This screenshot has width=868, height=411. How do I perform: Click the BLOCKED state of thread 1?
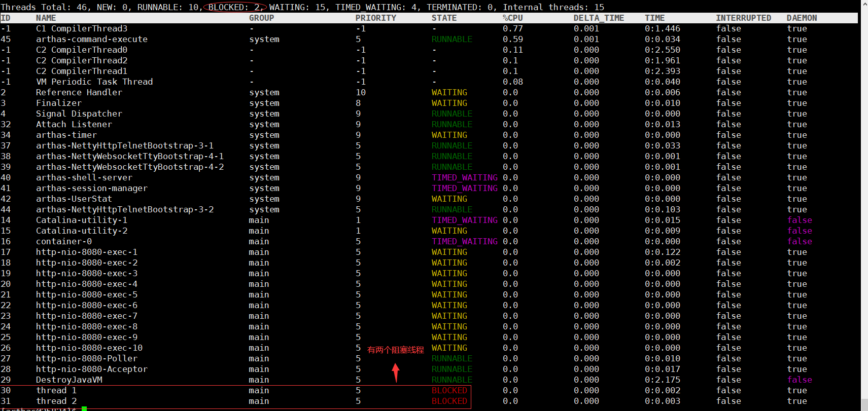click(x=449, y=390)
